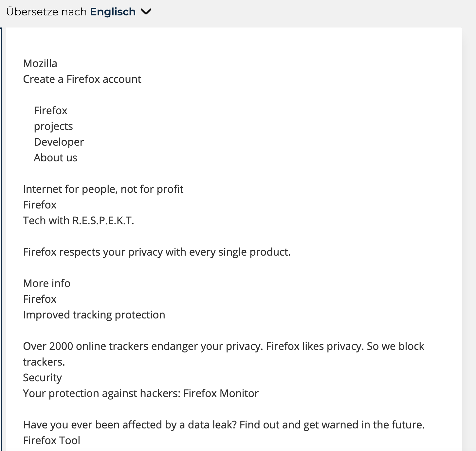Select the 'projects' navigation item

coord(53,126)
